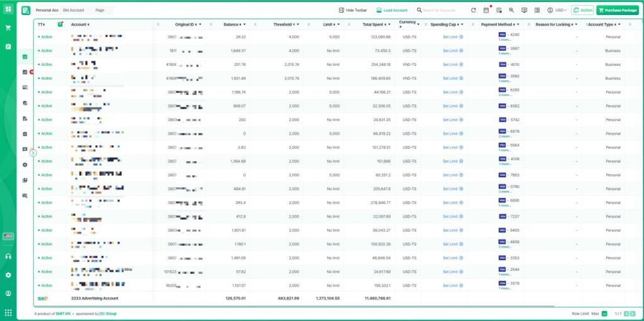Viewport: 644px width, 321px height.
Task: Click the headset support icon in sidebar
Action: 8,256
